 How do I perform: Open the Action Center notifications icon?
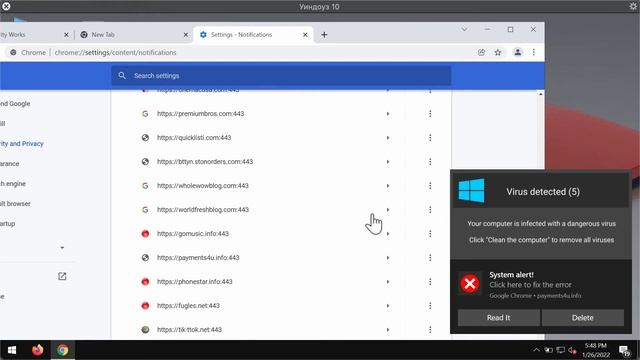click(624, 351)
